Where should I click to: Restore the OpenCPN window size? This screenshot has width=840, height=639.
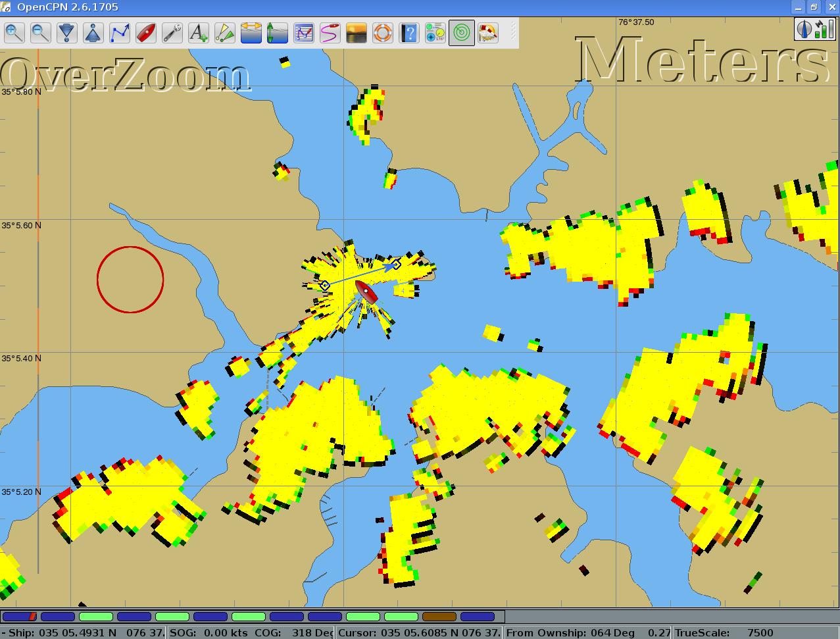(814, 7)
